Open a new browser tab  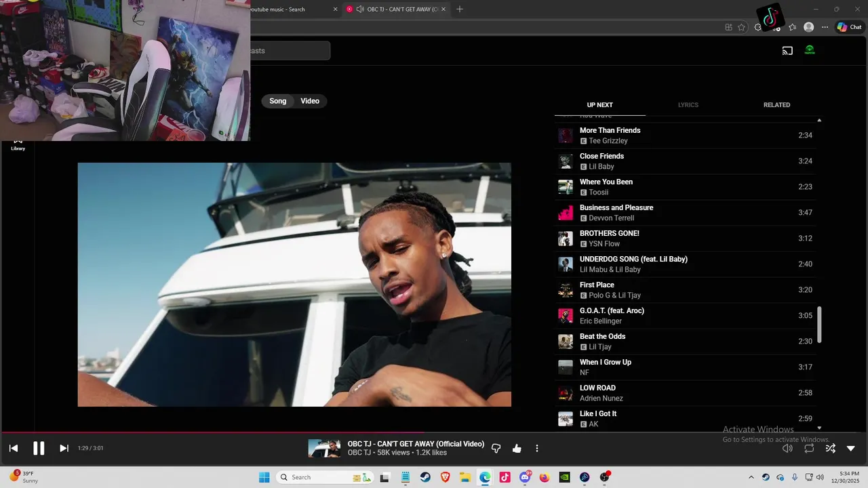[460, 9]
